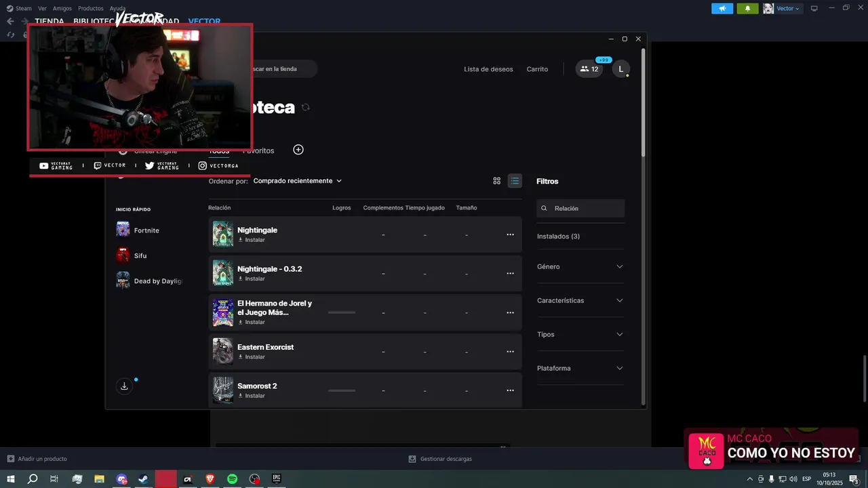Launch Sifu from Inicio rápido

[x=132, y=256]
